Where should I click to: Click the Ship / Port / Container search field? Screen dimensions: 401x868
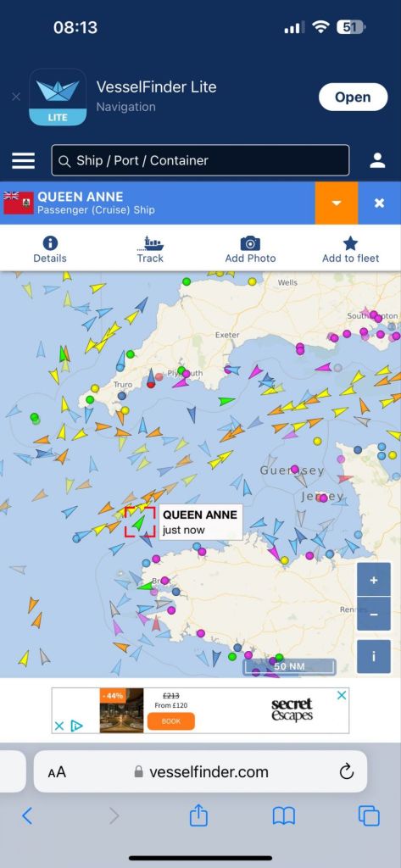click(x=200, y=160)
